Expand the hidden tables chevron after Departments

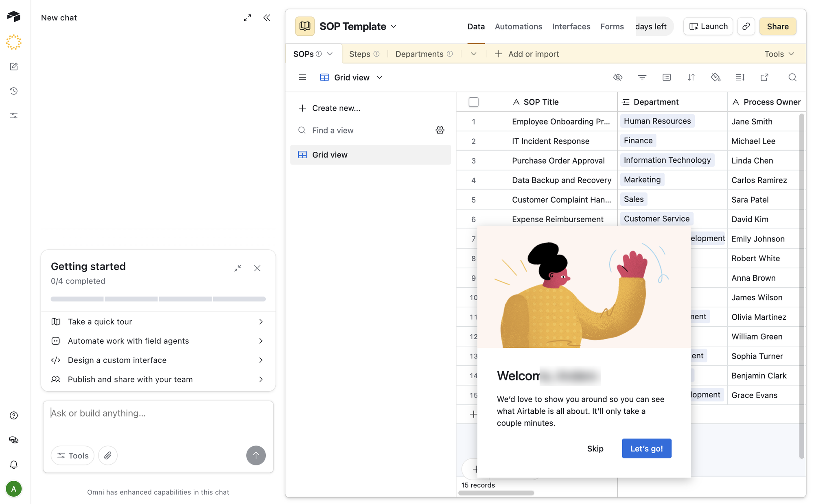click(473, 54)
